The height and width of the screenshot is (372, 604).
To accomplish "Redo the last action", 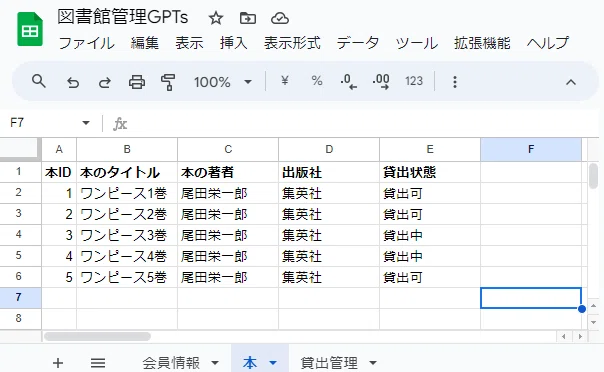I will point(105,82).
